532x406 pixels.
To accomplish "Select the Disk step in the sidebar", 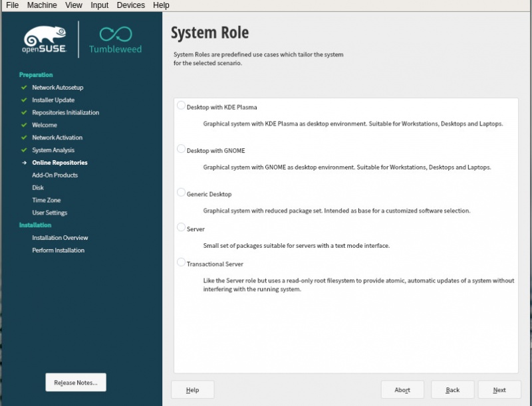I will [38, 187].
